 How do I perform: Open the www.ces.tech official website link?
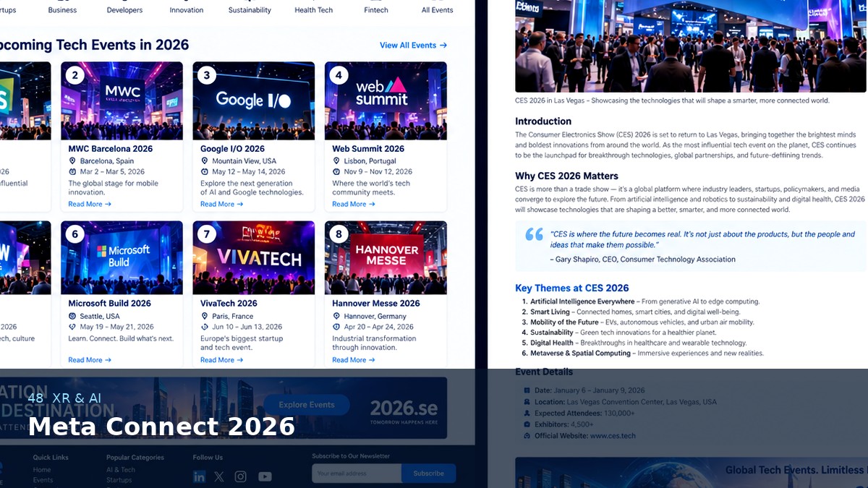[x=613, y=436]
